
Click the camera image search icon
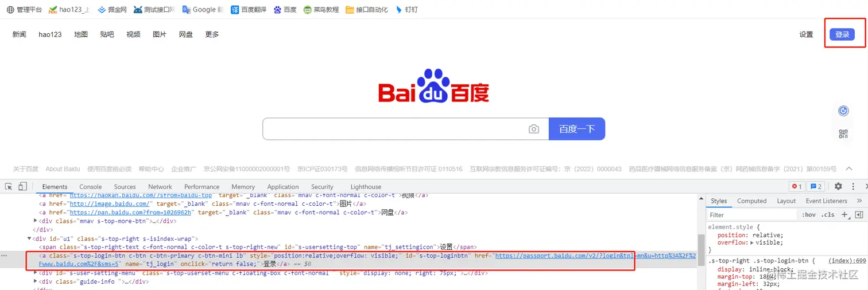[534, 129]
